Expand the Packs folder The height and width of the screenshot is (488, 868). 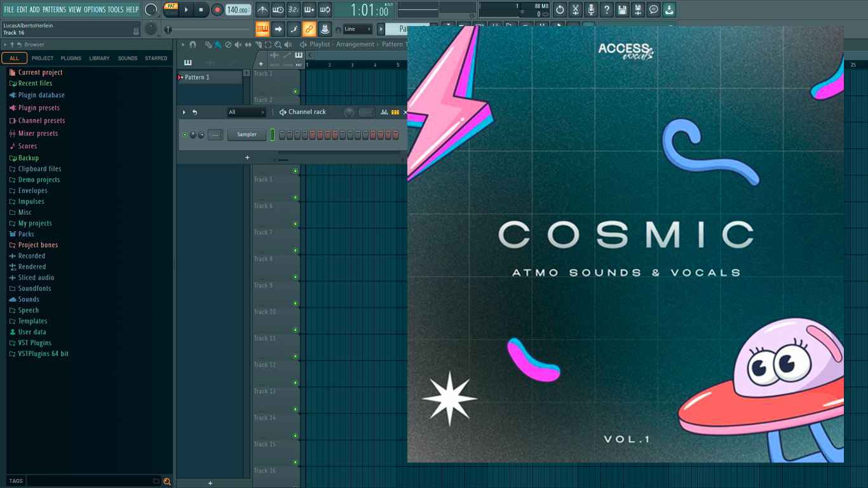(x=26, y=234)
